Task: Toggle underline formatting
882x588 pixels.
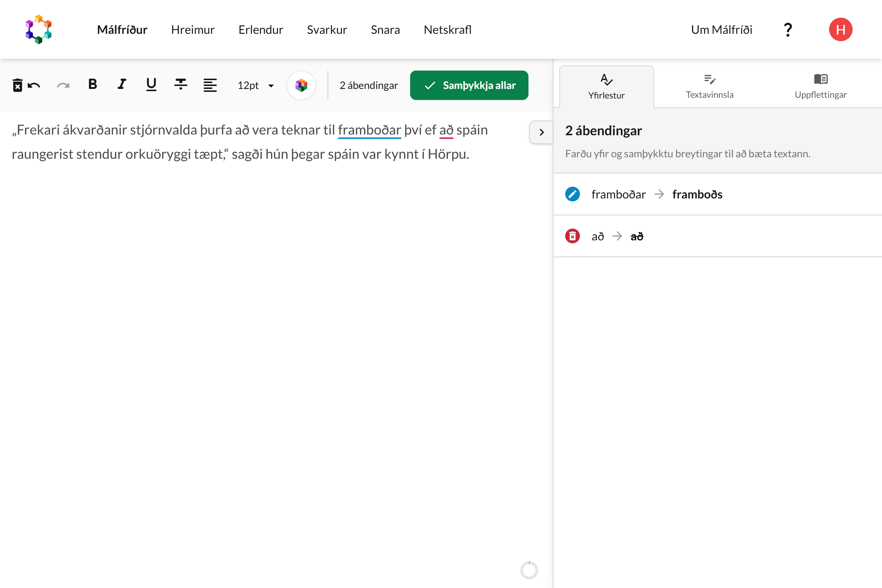Action: pyautogui.click(x=151, y=85)
